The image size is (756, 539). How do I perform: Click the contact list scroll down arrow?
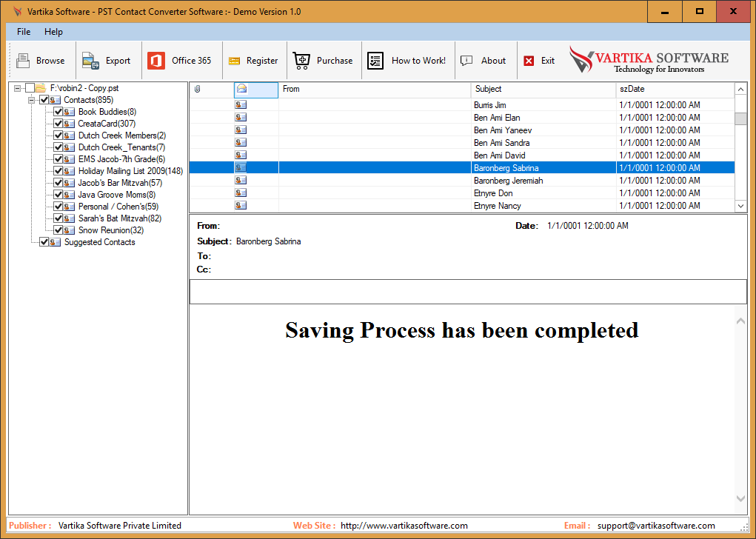pos(740,206)
